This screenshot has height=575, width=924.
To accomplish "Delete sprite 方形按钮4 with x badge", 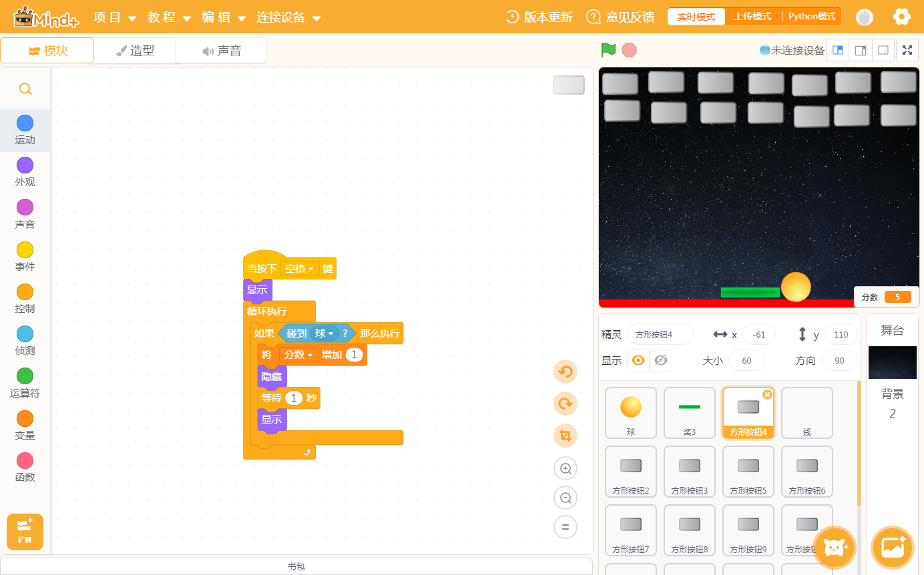I will pos(767,394).
